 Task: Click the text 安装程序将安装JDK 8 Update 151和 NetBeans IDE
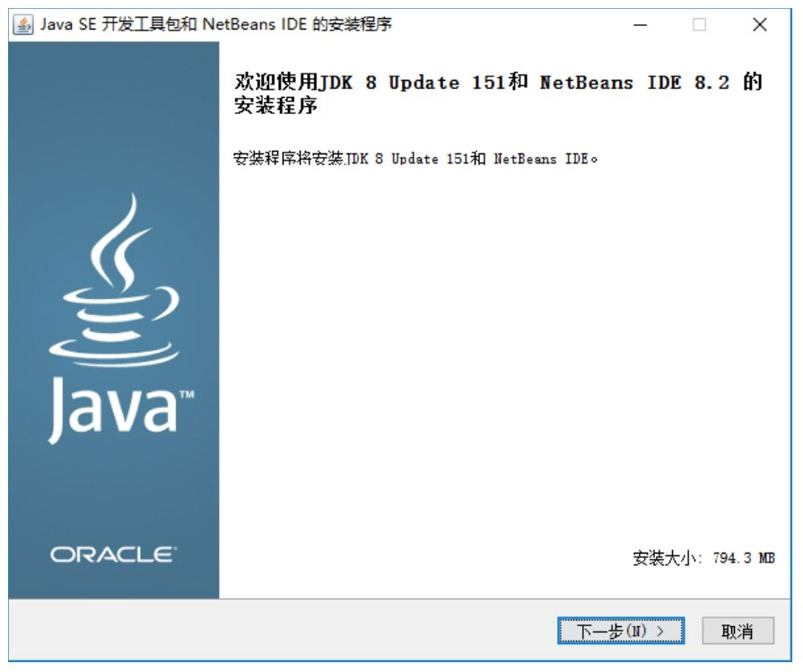click(x=415, y=159)
